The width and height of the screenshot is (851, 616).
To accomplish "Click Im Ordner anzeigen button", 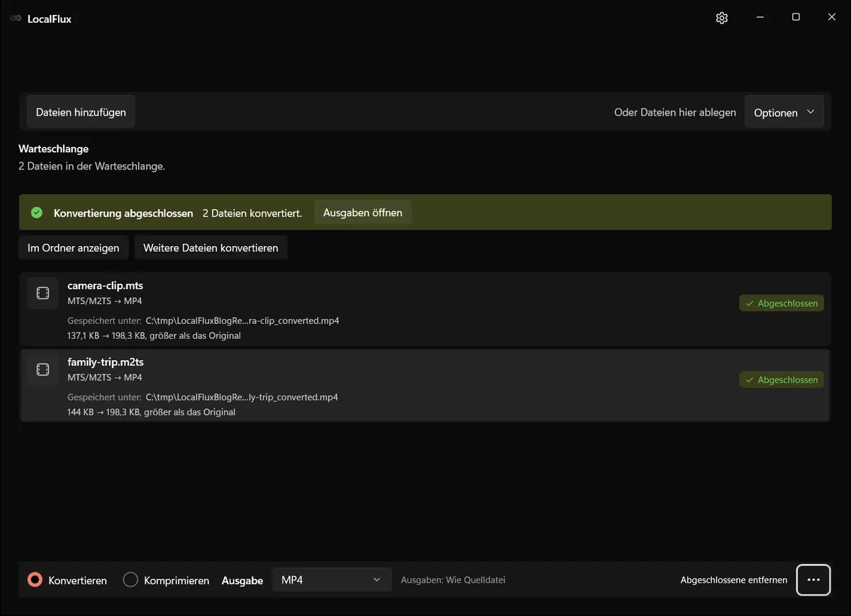I will [x=74, y=248].
